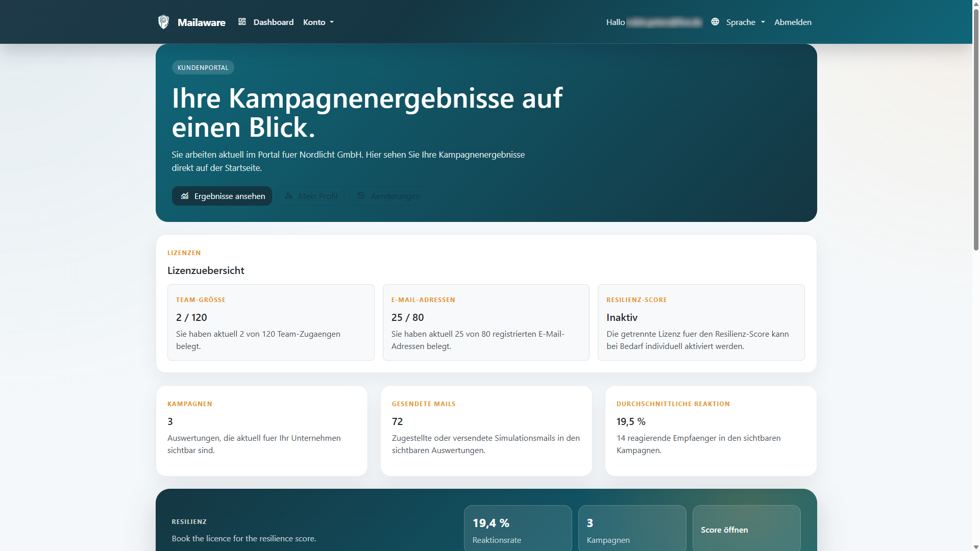Screen dimensions: 980x551
Task: Click the Dashboard grid icon
Action: click(242, 22)
